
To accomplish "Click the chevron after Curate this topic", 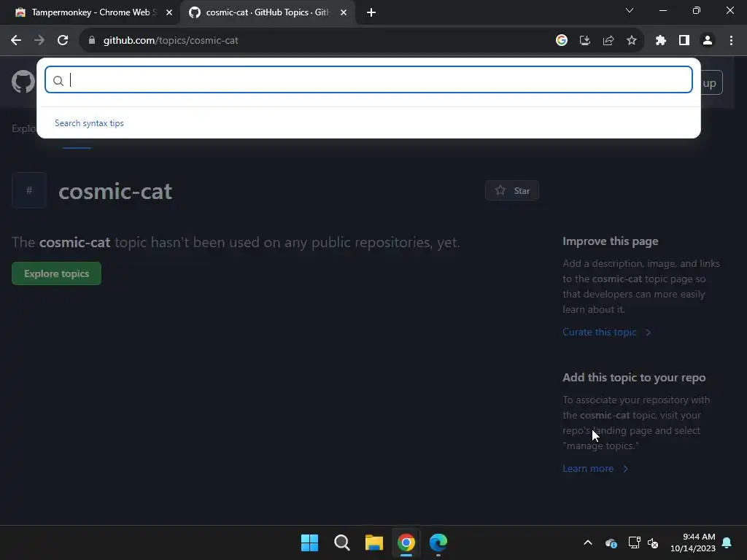I will 648,332.
